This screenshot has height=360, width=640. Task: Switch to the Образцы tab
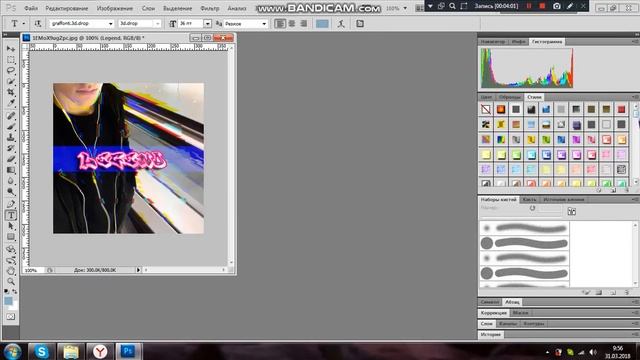coord(510,97)
